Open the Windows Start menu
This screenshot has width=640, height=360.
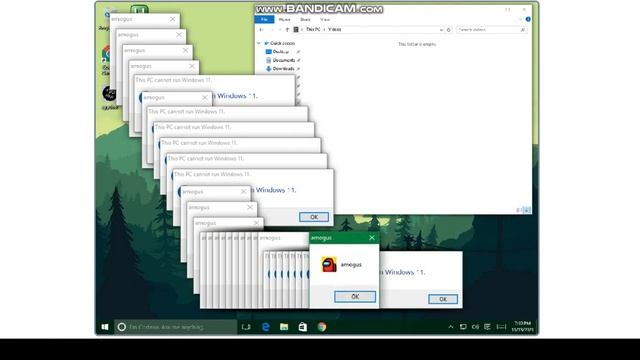click(x=105, y=327)
